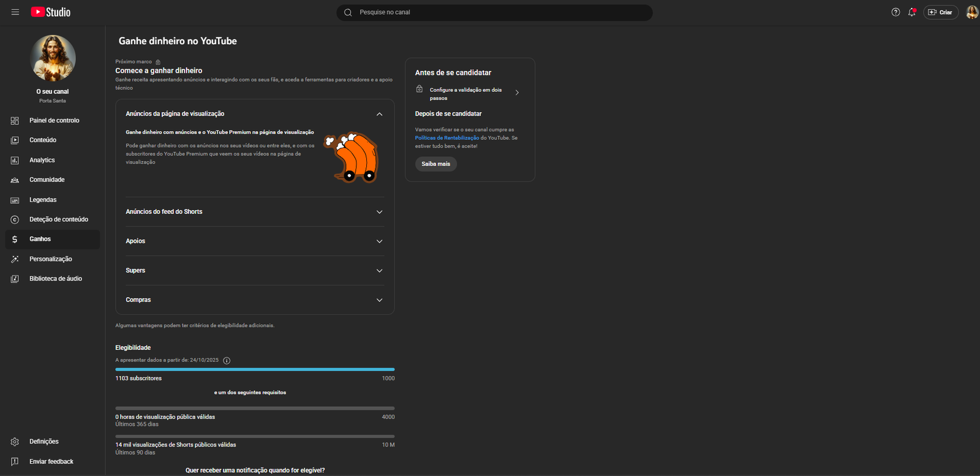Open the hamburger navigation menu

pos(15,12)
